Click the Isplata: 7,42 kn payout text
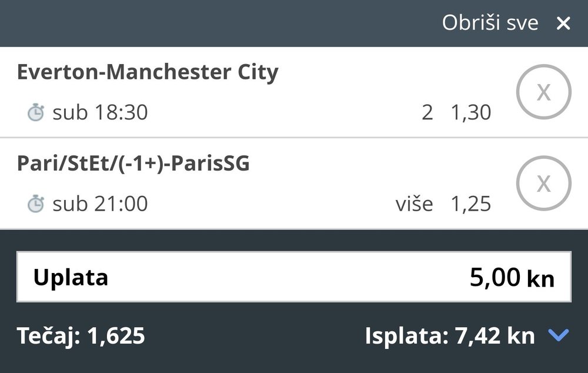The height and width of the screenshot is (373, 588). click(x=450, y=336)
